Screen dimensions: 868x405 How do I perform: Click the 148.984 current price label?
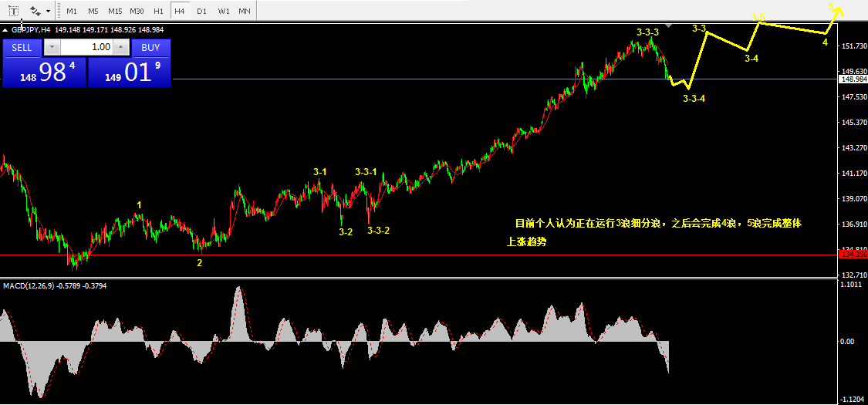click(x=853, y=79)
